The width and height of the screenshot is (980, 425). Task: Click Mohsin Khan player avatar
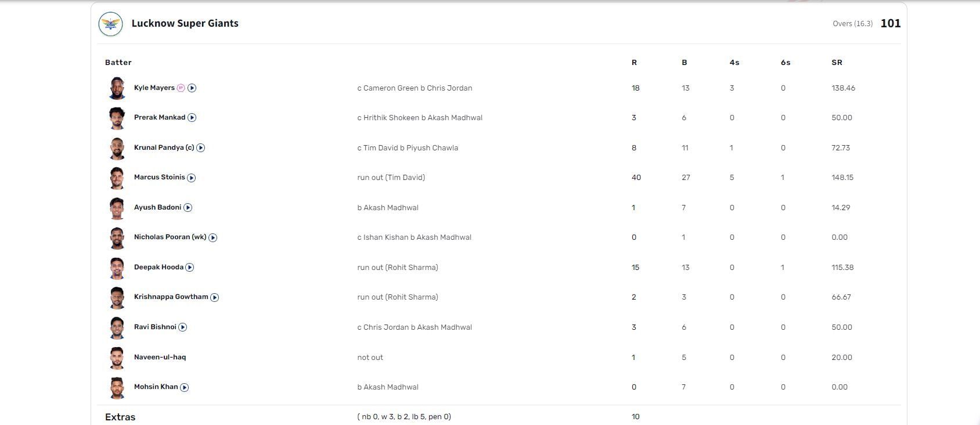[x=117, y=387]
